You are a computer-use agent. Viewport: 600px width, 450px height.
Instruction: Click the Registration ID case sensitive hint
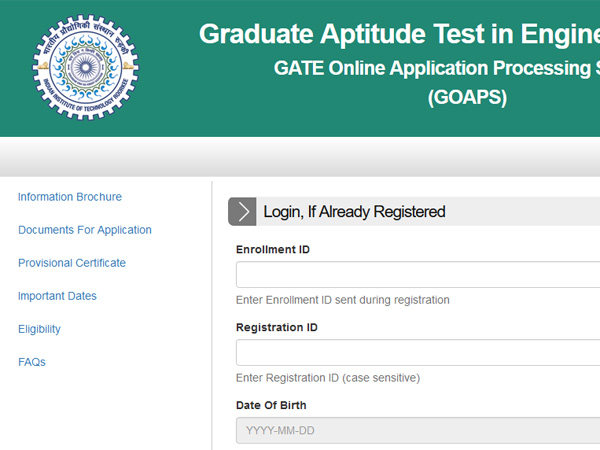[x=328, y=378]
